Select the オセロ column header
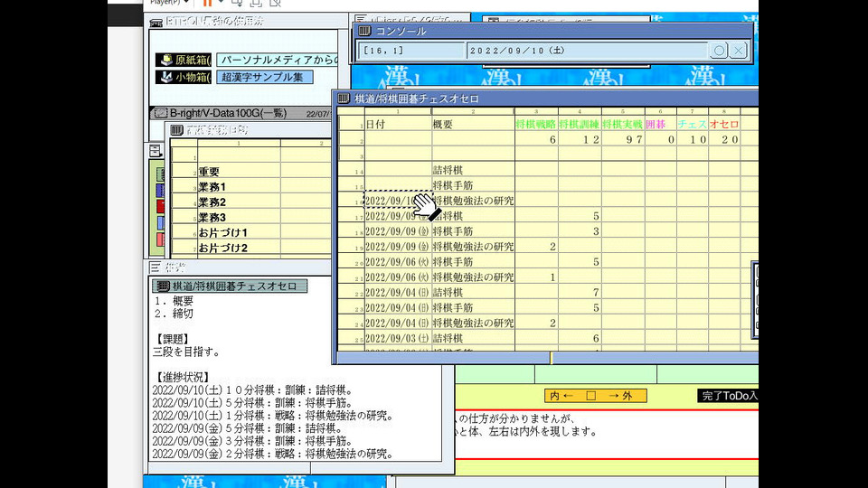868x488 pixels. coord(724,124)
